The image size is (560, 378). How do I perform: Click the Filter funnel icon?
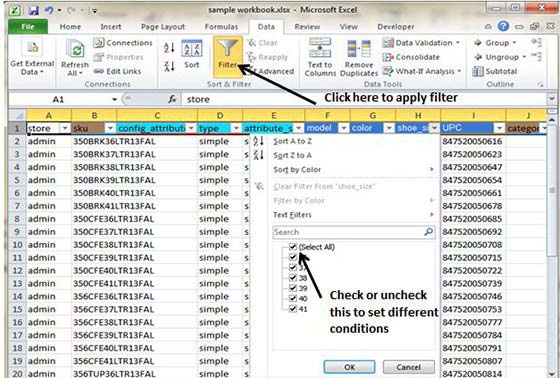[228, 49]
